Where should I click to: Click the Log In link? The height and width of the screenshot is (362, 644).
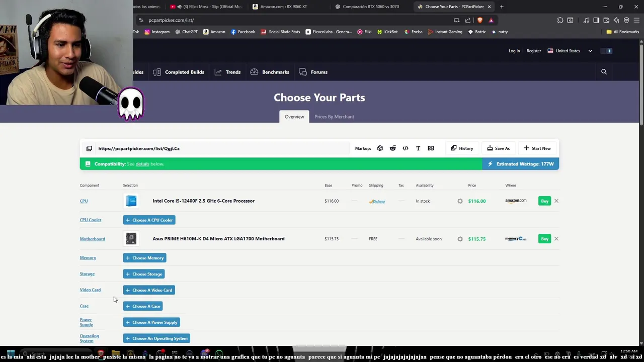pyautogui.click(x=514, y=51)
